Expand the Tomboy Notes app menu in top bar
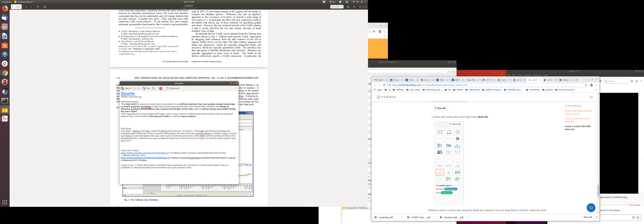 24,2
